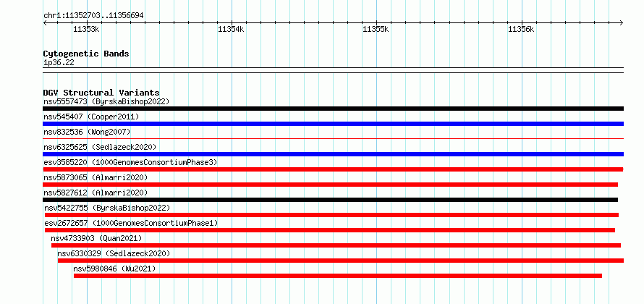Click the blue nsv545407 variant bar

click(333, 124)
